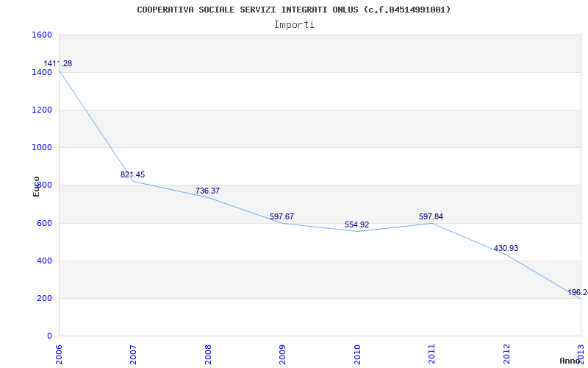Click the 2012 x-axis year label
The width and height of the screenshot is (588, 368).
click(x=506, y=355)
